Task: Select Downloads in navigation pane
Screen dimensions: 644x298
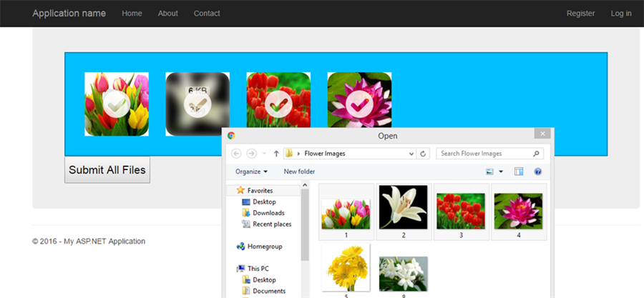Action: point(268,213)
